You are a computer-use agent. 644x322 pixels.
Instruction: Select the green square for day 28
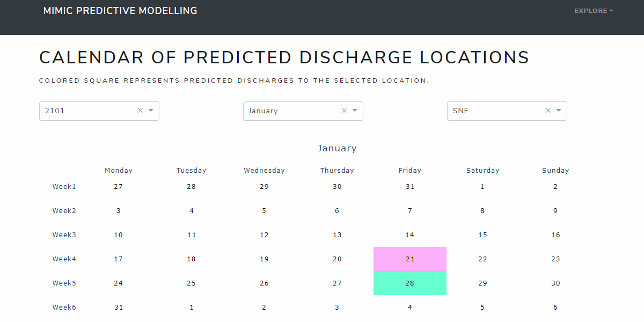(410, 283)
